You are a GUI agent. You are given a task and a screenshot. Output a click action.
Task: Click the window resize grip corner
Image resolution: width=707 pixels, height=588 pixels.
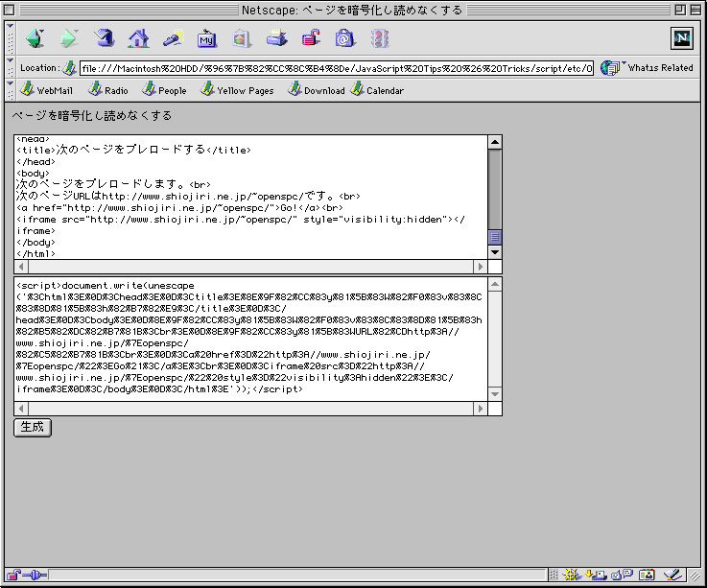(x=695, y=576)
